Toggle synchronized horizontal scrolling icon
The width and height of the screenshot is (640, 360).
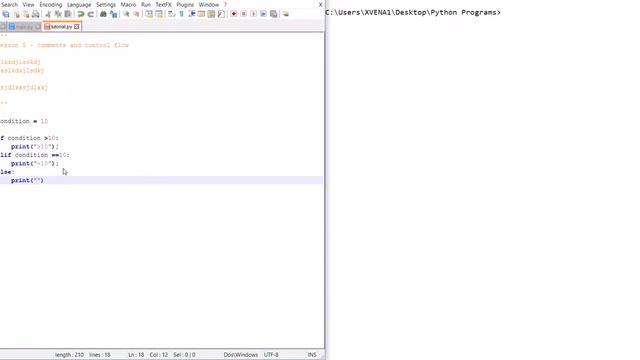[x=159, y=14]
